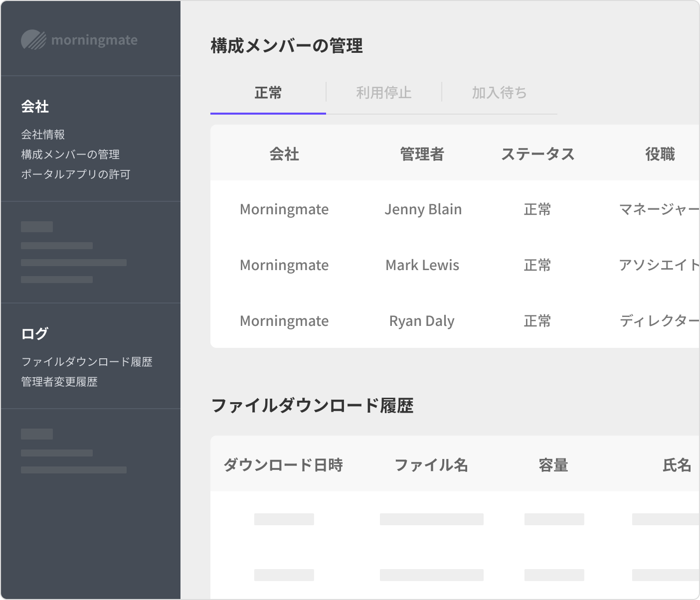
Task: Click the ファイル名 column header
Action: [431, 465]
